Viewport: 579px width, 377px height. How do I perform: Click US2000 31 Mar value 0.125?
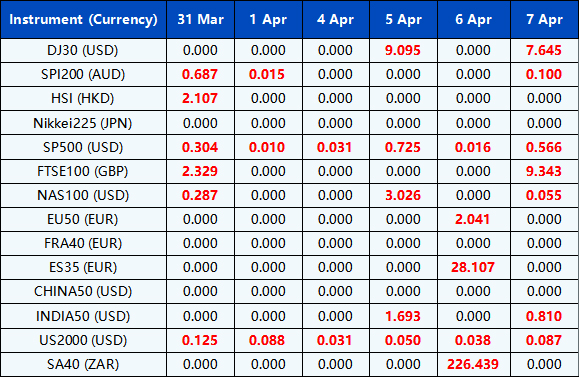tap(200, 340)
